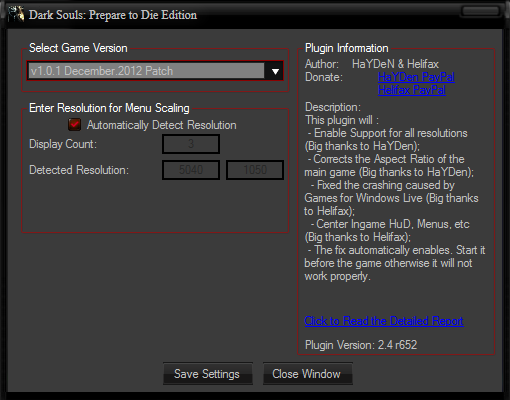The image size is (510, 400).
Task: Click the Display Count input field
Action: click(x=191, y=144)
